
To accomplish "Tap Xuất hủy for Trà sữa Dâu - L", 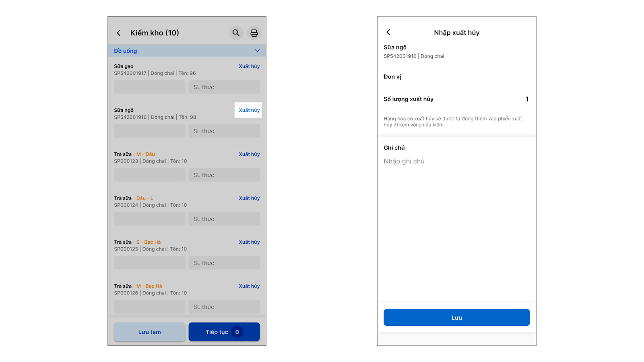I will [249, 198].
